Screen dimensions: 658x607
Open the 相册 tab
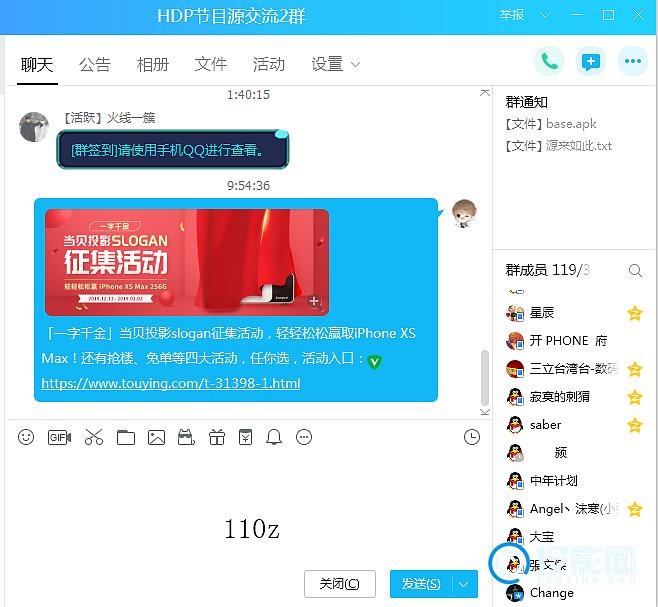[x=153, y=65]
